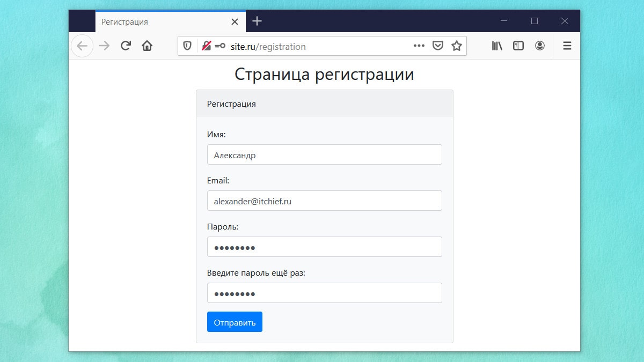
Task: Go back to the previous page
Action: 82,46
